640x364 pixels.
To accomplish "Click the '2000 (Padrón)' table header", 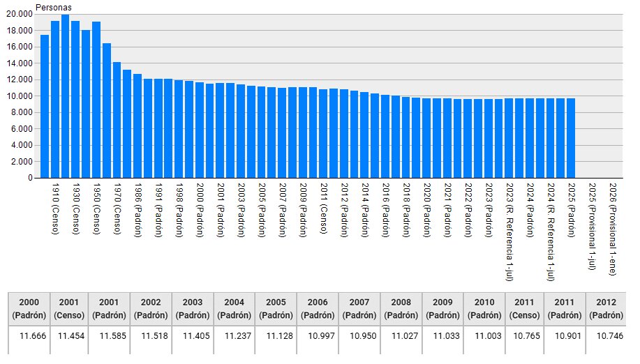I will (29, 309).
